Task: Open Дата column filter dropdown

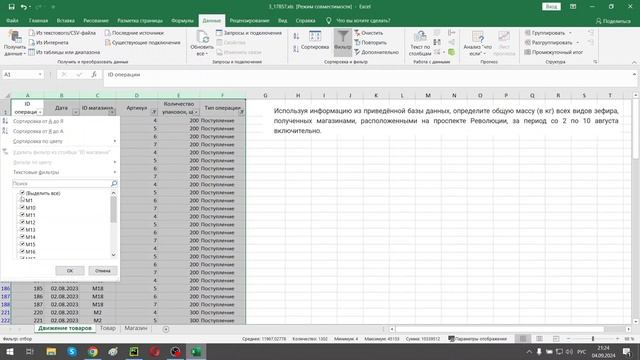Action: [x=76, y=112]
